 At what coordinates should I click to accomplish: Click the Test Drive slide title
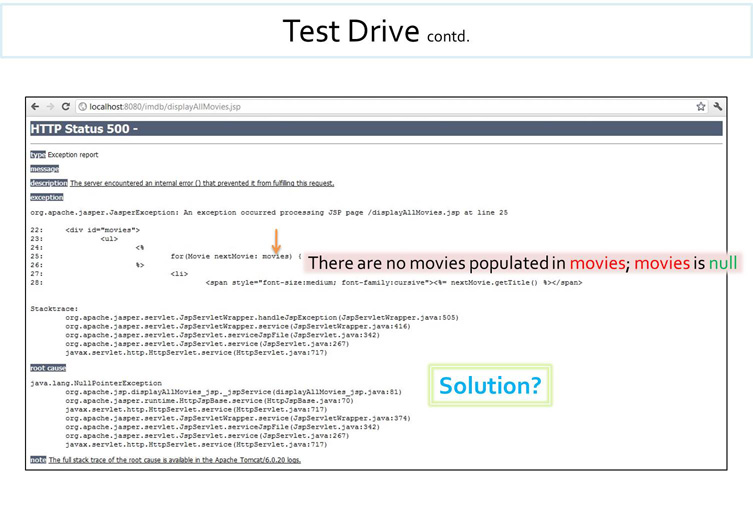376,32
